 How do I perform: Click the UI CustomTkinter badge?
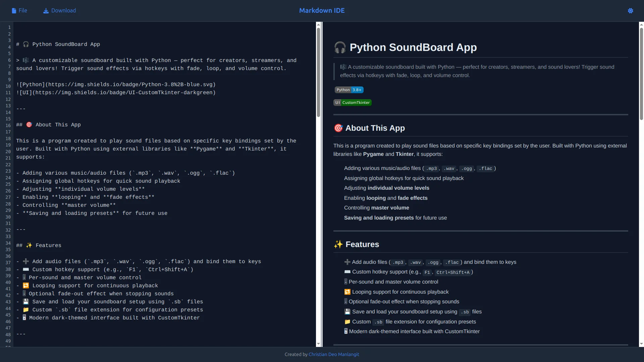tap(353, 103)
